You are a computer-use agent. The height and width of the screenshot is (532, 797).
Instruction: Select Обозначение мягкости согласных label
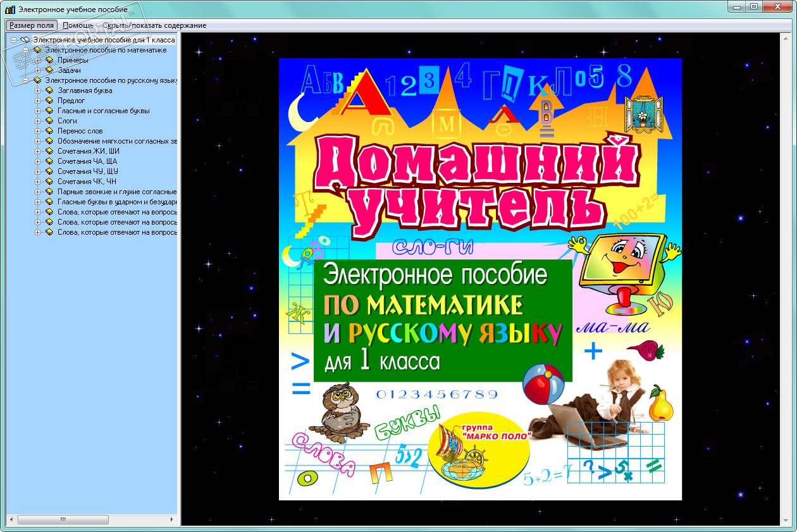pyautogui.click(x=117, y=141)
